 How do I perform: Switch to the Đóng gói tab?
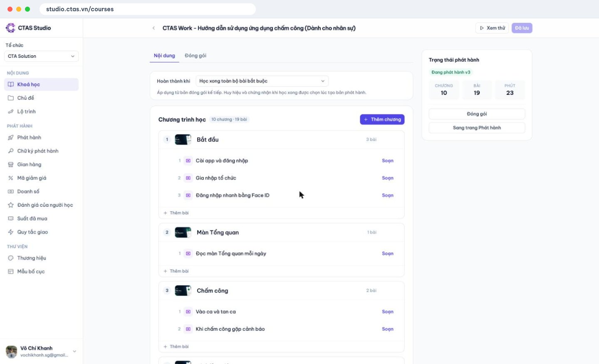196,56
